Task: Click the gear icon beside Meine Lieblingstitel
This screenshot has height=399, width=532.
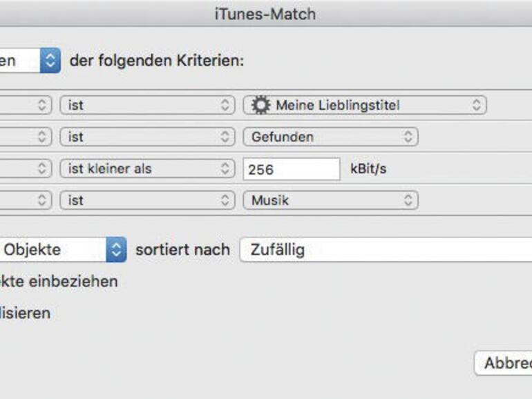Action: (260, 106)
